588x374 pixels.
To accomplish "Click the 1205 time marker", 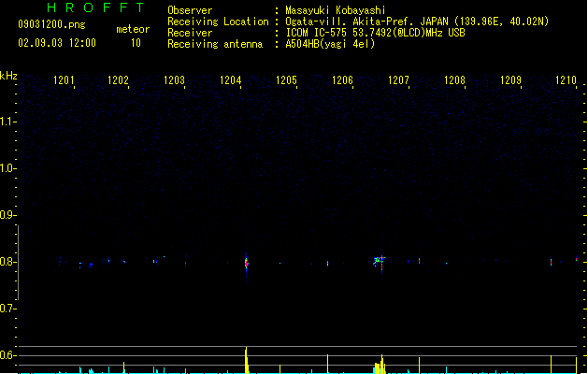I will click(x=286, y=80).
